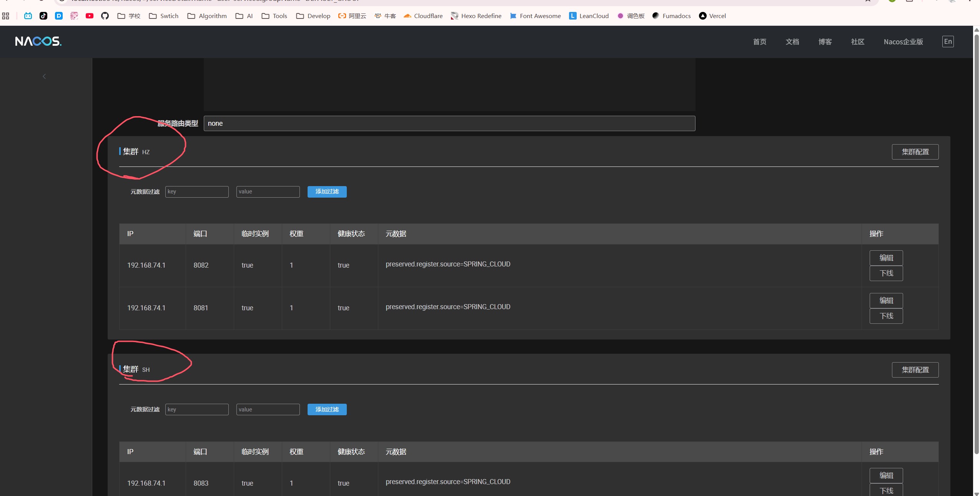The width and height of the screenshot is (980, 496).
Task: Click the Bilibili bookmark icon
Action: [x=28, y=16]
